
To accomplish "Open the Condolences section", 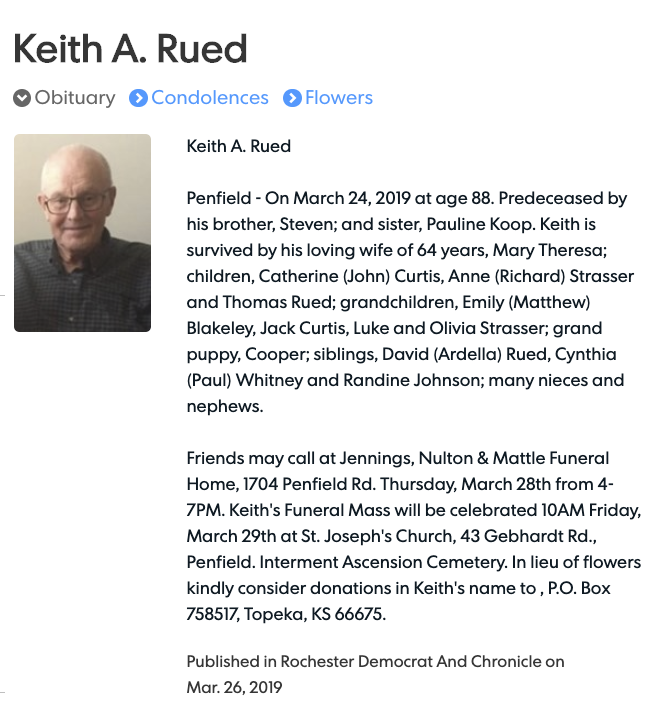I will click(210, 98).
